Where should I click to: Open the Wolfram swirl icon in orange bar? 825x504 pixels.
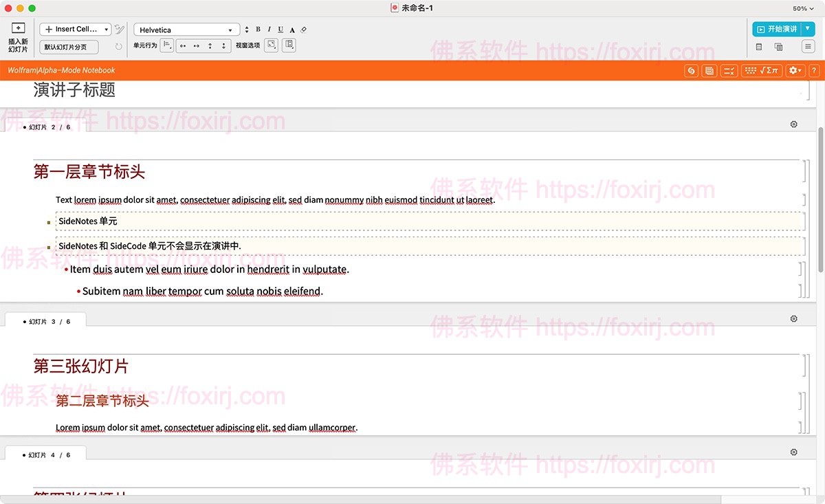pyautogui.click(x=692, y=71)
